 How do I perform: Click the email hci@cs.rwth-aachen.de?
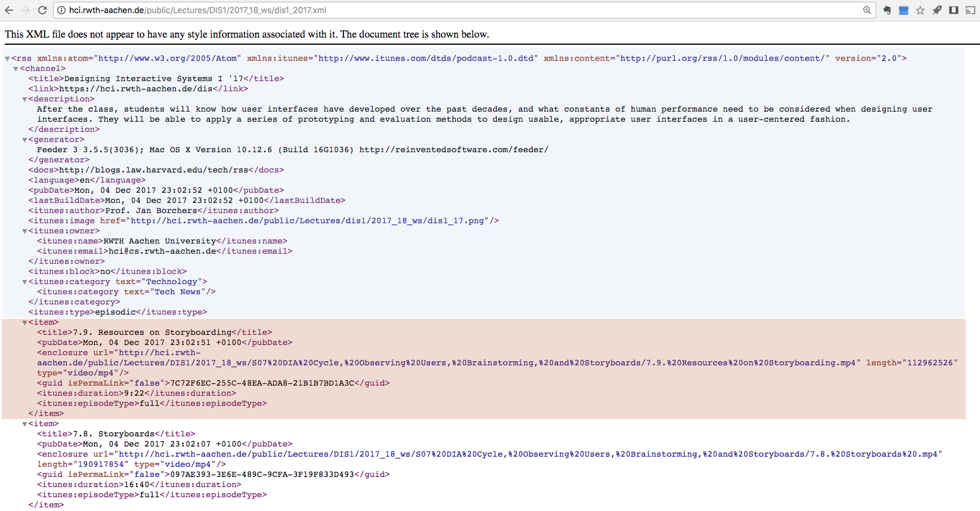162,251
